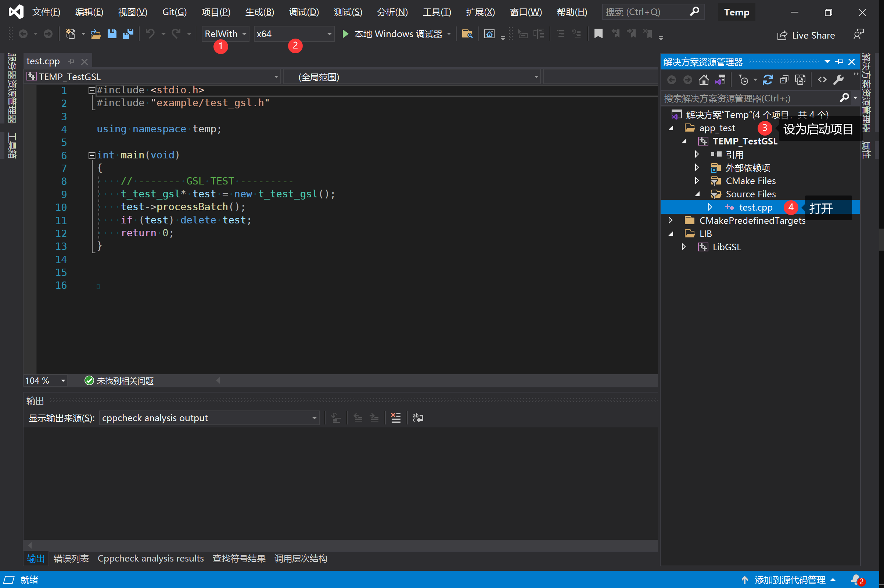Open the 调试(D) debug menu
The height and width of the screenshot is (588, 884).
(x=303, y=12)
